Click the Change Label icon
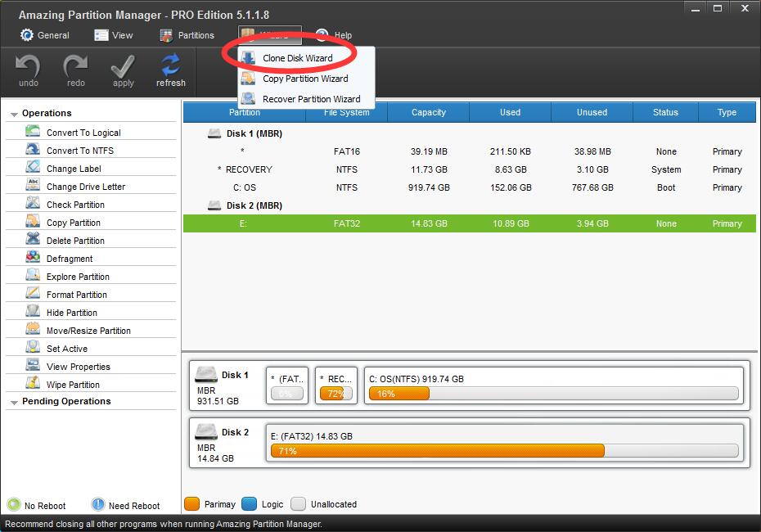Screen dimensions: 761x532 point(33,167)
